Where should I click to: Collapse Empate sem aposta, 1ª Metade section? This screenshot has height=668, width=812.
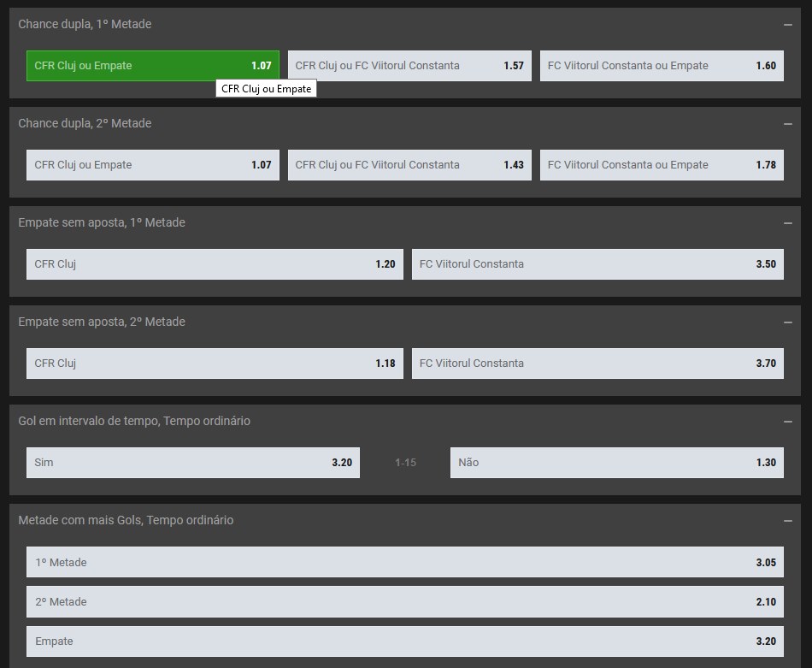(788, 223)
